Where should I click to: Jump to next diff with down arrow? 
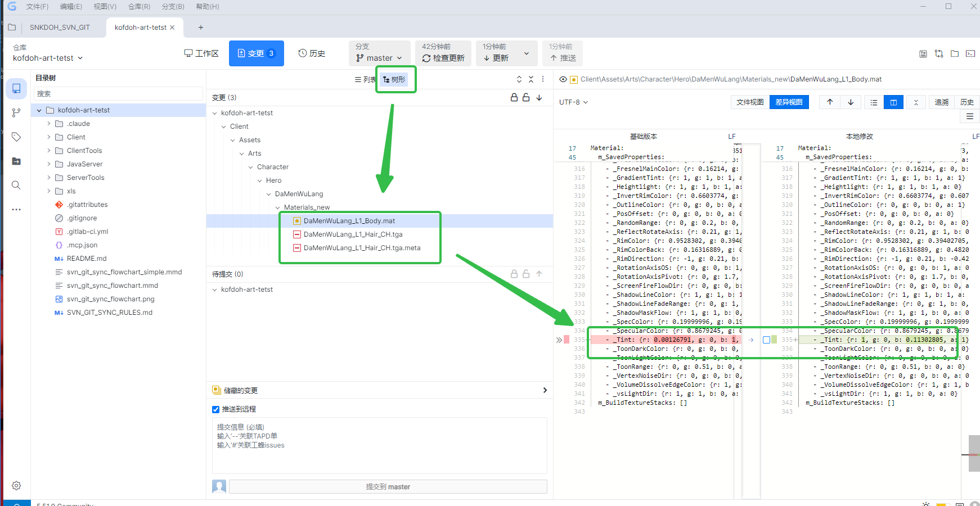(x=851, y=102)
